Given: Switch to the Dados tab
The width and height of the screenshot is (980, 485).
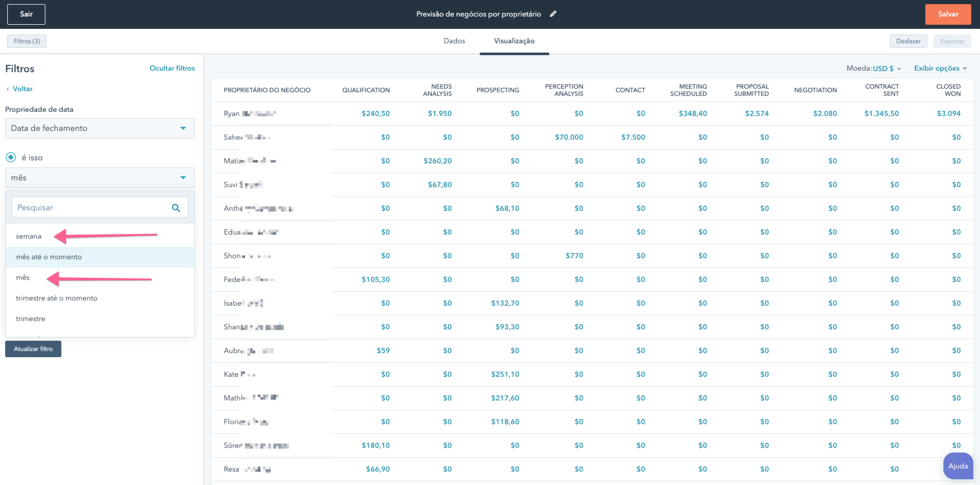Looking at the screenshot, I should click(454, 41).
